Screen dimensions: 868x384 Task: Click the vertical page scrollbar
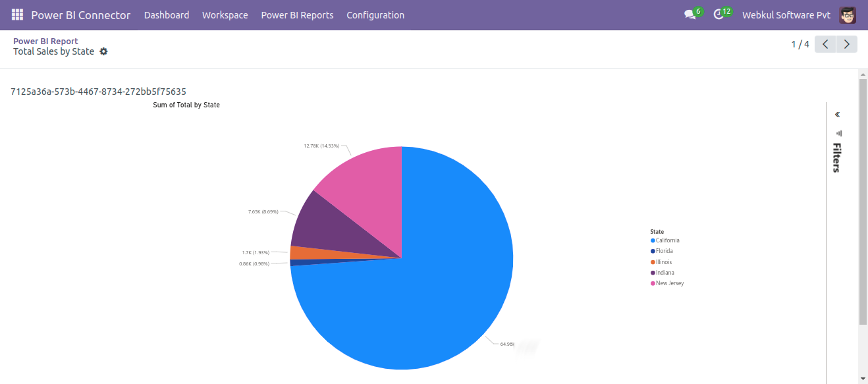click(863, 198)
